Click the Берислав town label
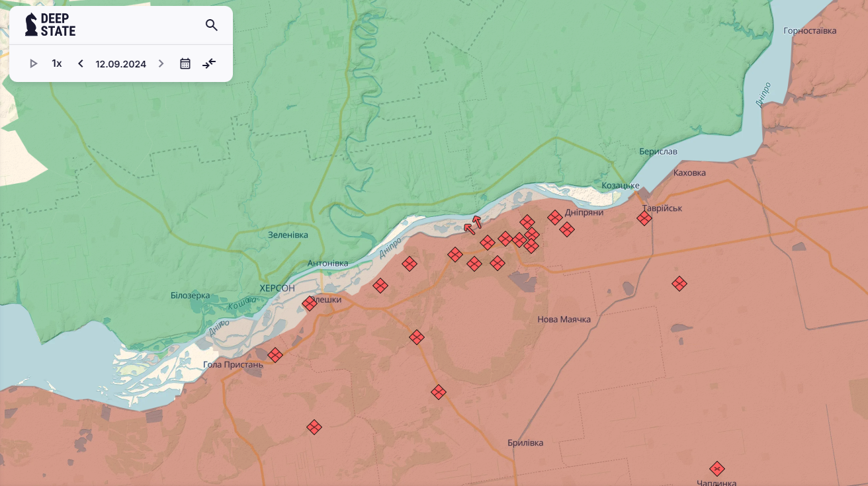This screenshot has height=486, width=868. [x=658, y=151]
